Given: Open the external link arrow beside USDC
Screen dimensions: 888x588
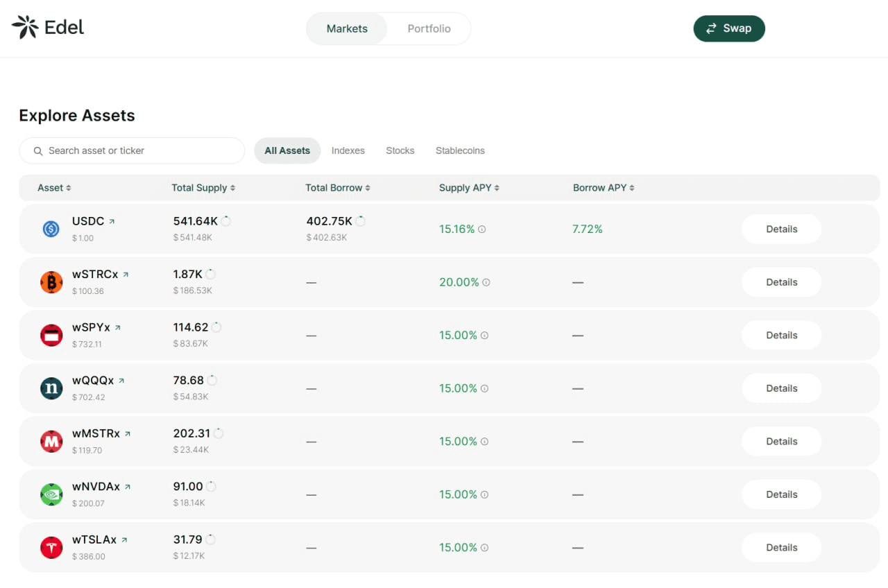Looking at the screenshot, I should 112,222.
